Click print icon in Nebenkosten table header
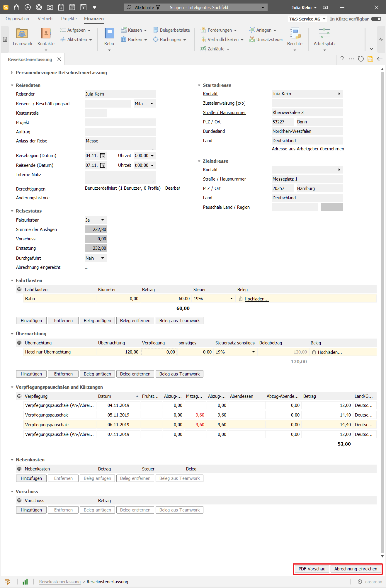 (19, 469)
